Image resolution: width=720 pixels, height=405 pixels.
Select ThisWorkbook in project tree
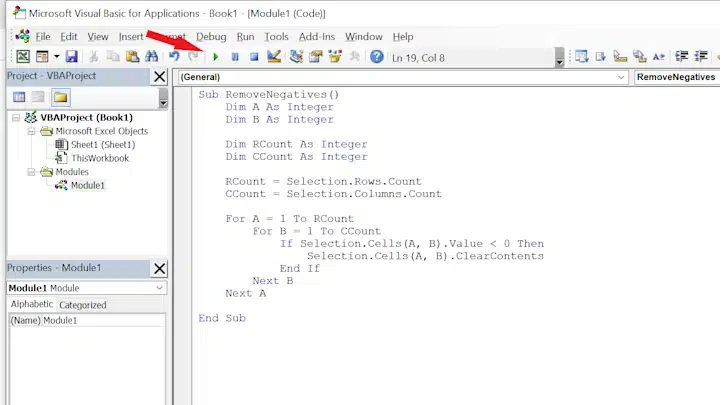click(100, 158)
